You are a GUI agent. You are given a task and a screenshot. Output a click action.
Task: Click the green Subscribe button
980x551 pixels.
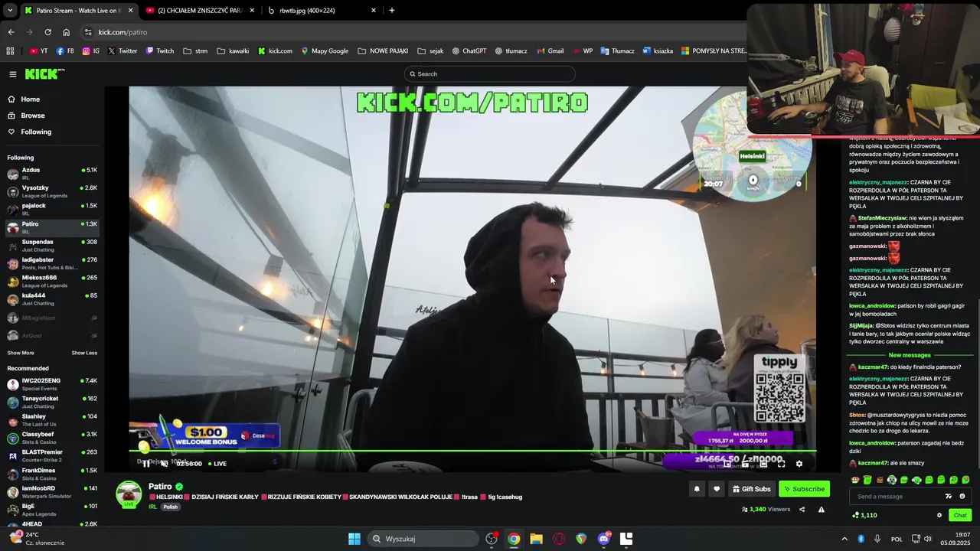click(x=804, y=489)
